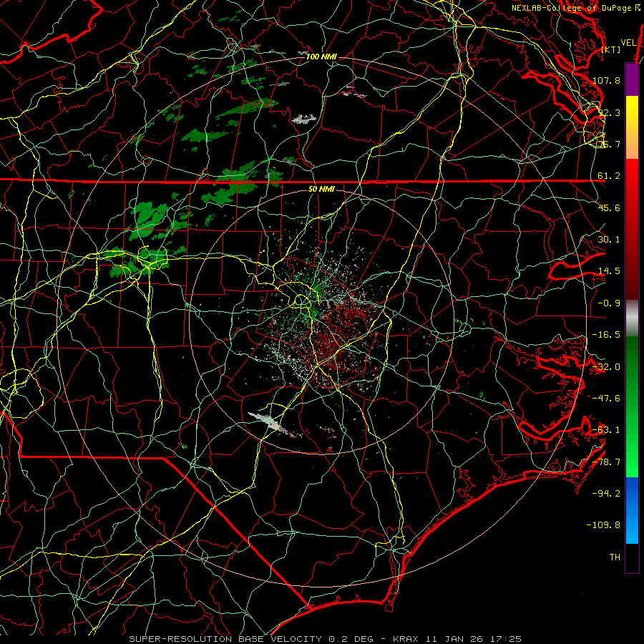Click the 61.2 velocity scale value

(609, 176)
